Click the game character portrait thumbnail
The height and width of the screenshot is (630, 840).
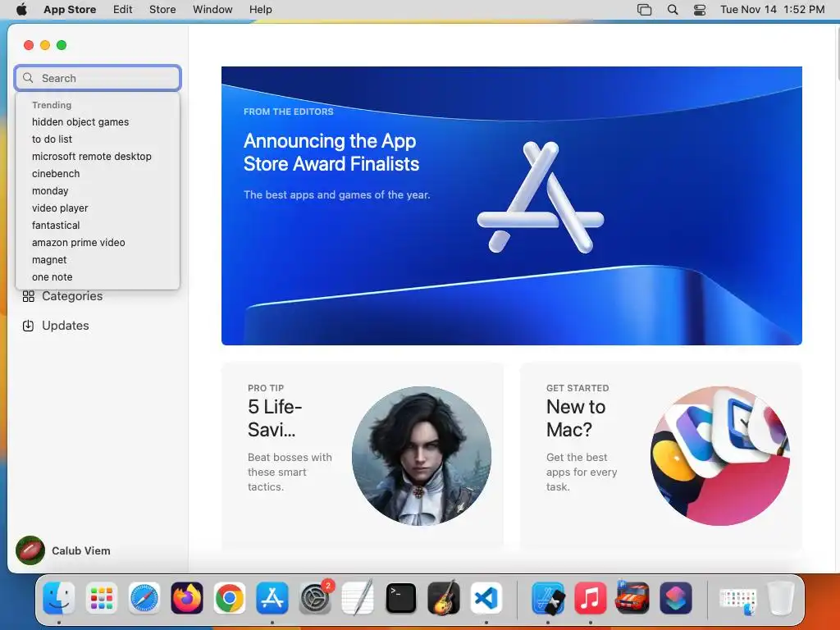click(422, 456)
